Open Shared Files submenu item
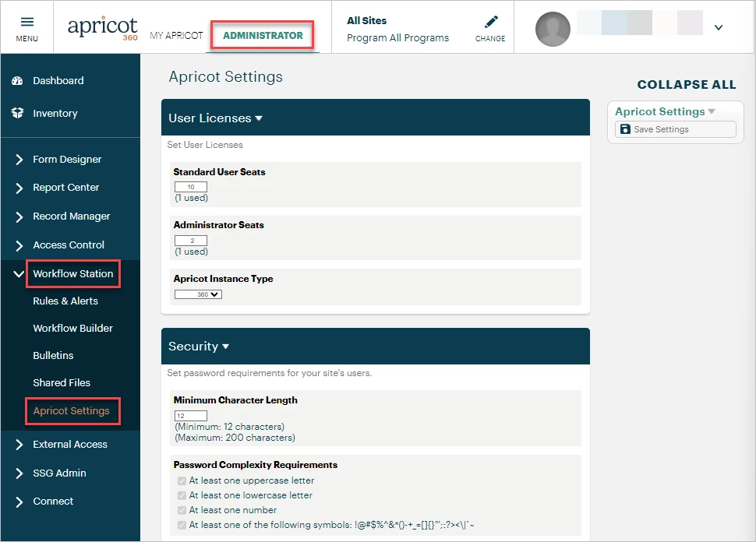Viewport: 756px width, 542px height. (x=62, y=382)
